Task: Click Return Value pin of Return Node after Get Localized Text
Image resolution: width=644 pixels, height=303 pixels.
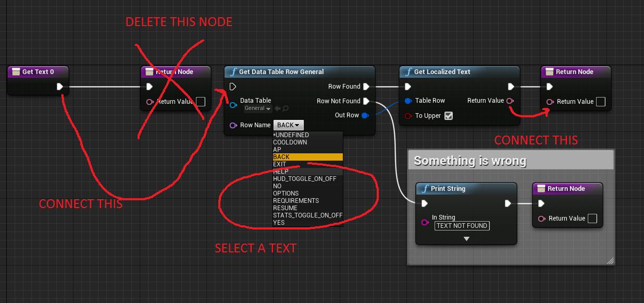Action: click(x=550, y=102)
